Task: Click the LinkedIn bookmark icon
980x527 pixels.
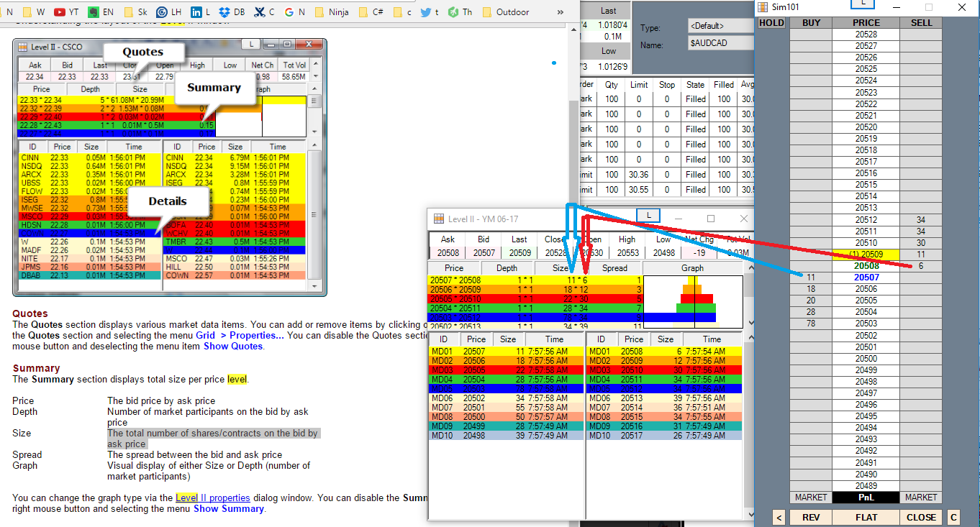Action: pos(196,12)
